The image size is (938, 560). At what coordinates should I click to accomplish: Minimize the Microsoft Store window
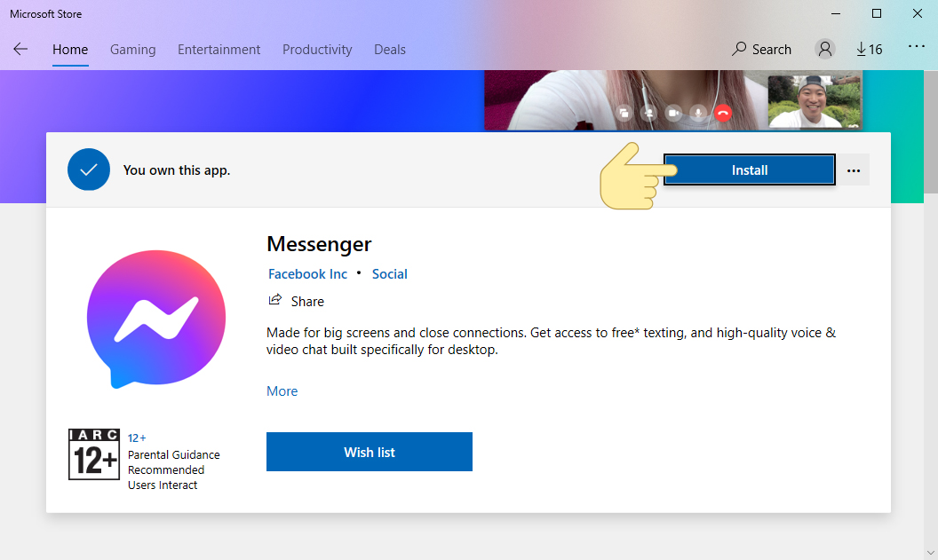pos(836,13)
